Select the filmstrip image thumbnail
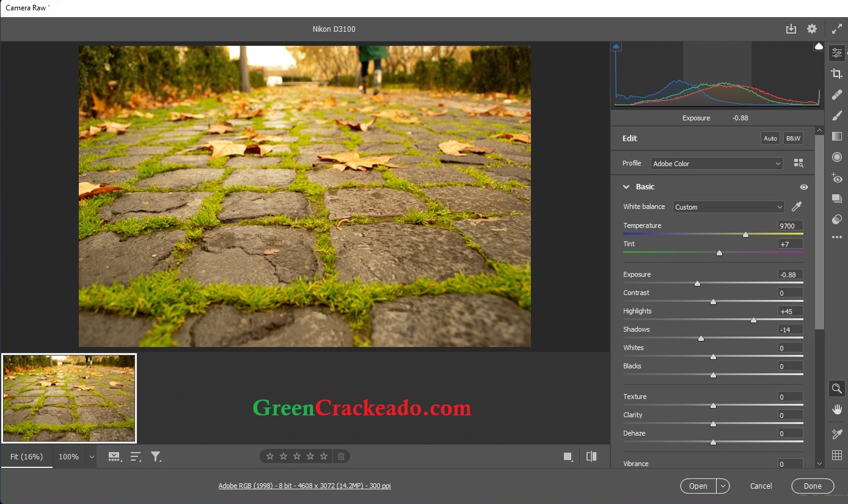The height and width of the screenshot is (504, 848). [x=68, y=398]
